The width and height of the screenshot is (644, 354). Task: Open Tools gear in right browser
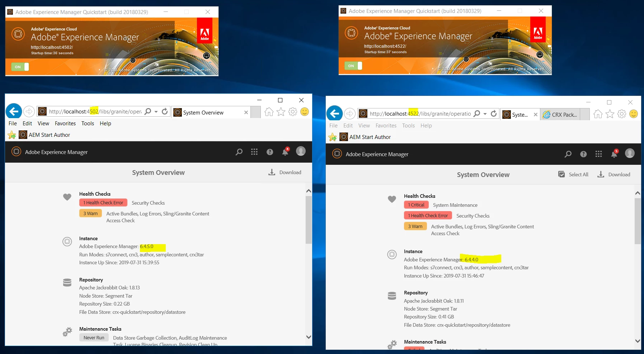[622, 114]
